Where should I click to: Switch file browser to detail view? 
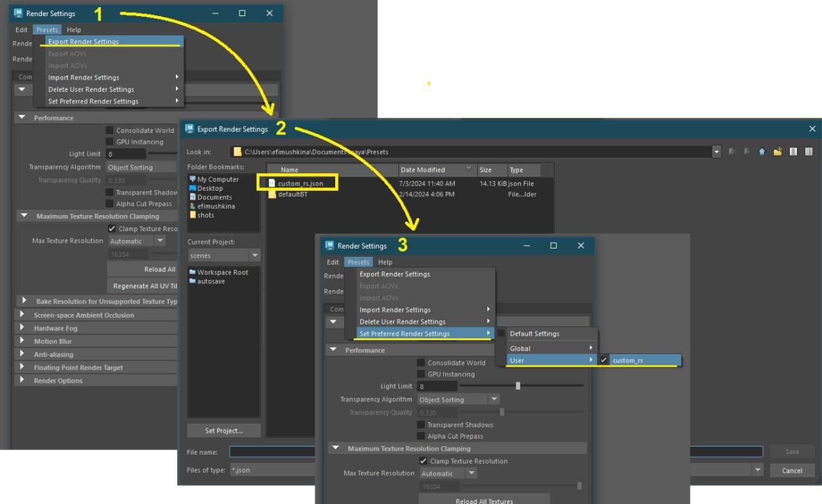click(x=809, y=152)
